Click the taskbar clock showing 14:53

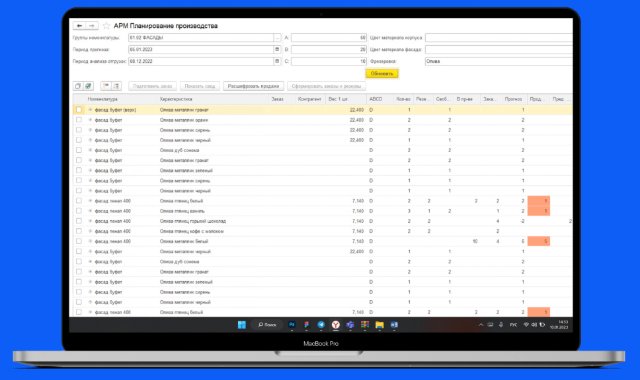(x=559, y=325)
